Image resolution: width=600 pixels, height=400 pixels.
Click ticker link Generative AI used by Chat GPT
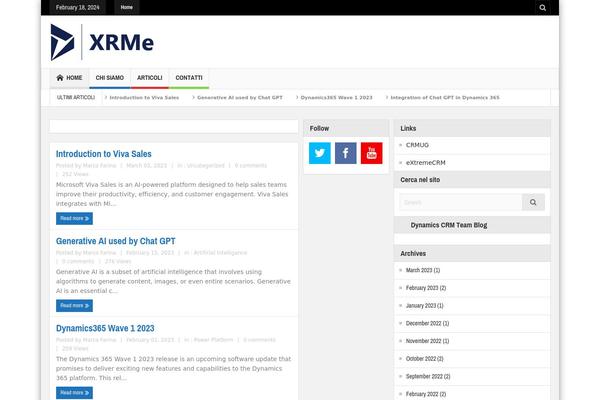click(240, 98)
